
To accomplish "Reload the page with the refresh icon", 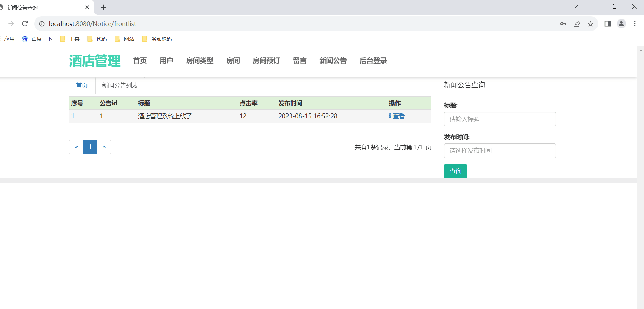I will (25, 24).
